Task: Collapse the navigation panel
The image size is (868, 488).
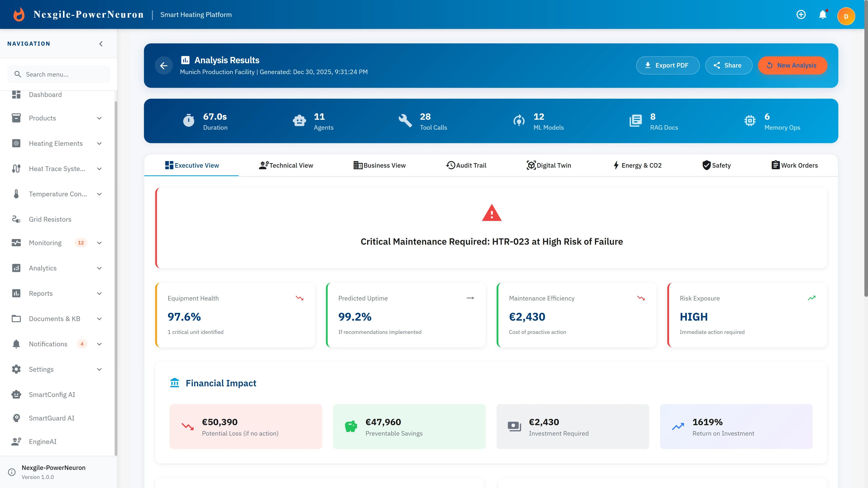Action: coord(100,43)
